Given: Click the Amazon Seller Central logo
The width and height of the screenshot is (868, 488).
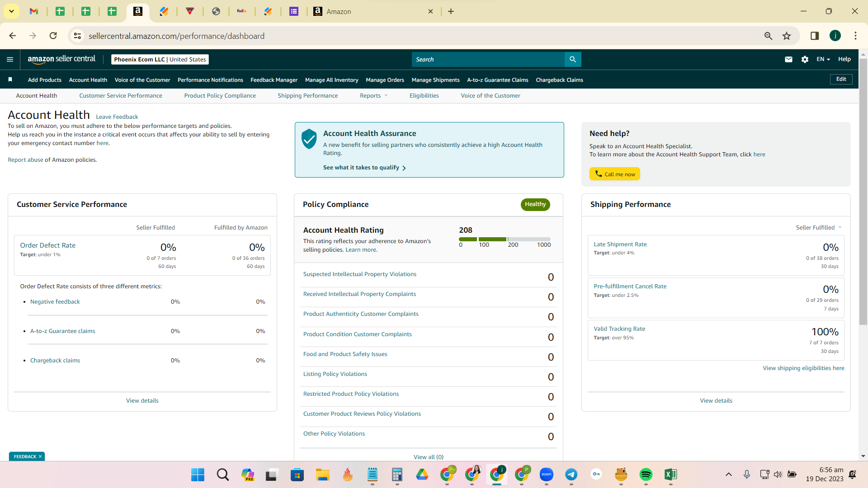Looking at the screenshot, I should 61,59.
